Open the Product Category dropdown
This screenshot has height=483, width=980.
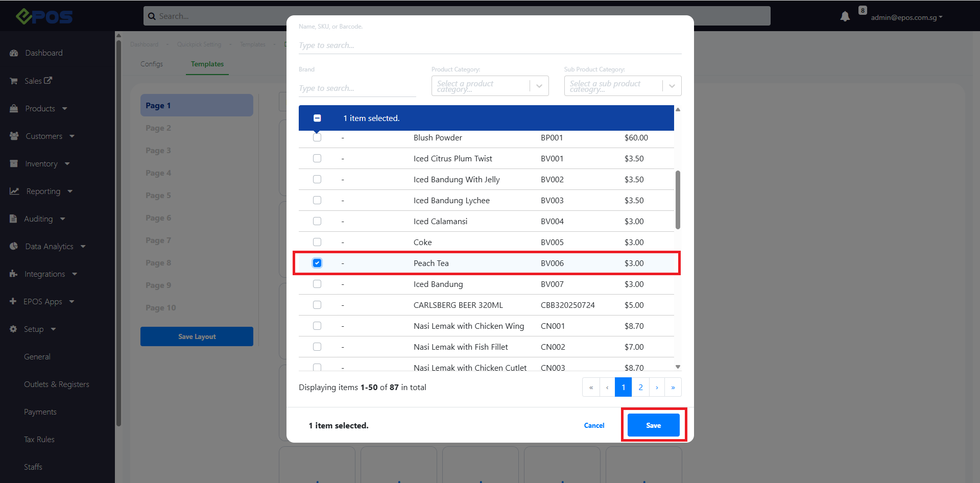click(x=490, y=86)
